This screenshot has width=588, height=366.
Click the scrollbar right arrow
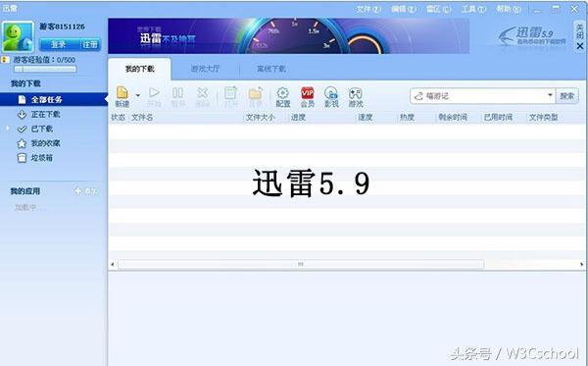click(581, 264)
